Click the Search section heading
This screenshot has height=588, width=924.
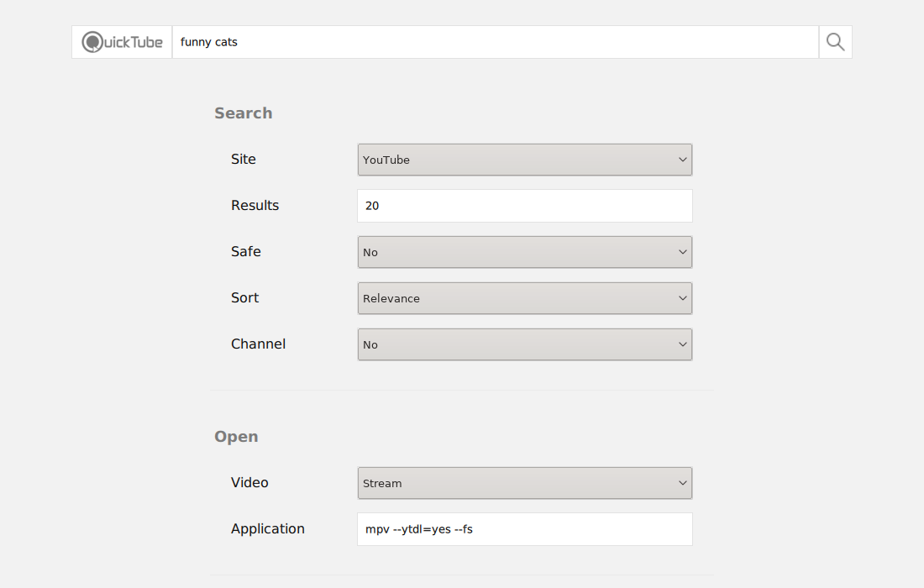pyautogui.click(x=243, y=113)
